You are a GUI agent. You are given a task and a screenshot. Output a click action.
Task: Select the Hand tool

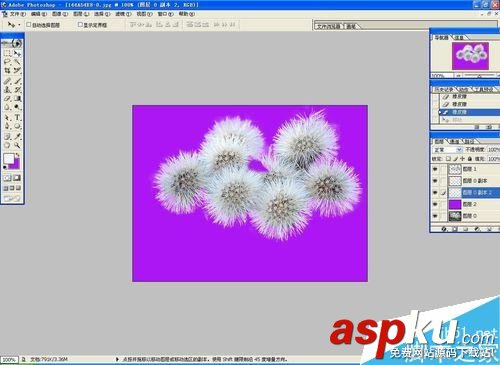(7, 145)
